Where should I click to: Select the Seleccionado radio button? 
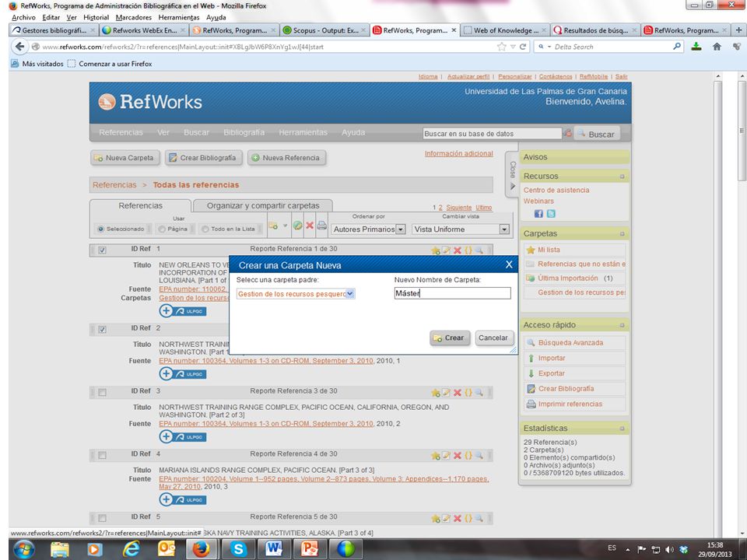(100, 229)
